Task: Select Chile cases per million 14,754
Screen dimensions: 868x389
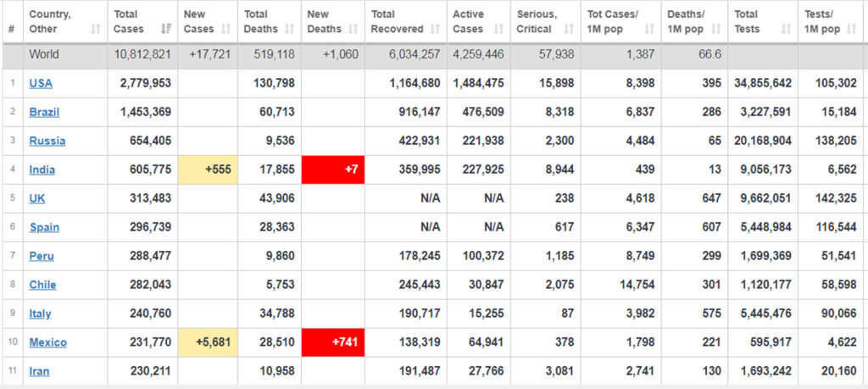Action: [x=636, y=285]
